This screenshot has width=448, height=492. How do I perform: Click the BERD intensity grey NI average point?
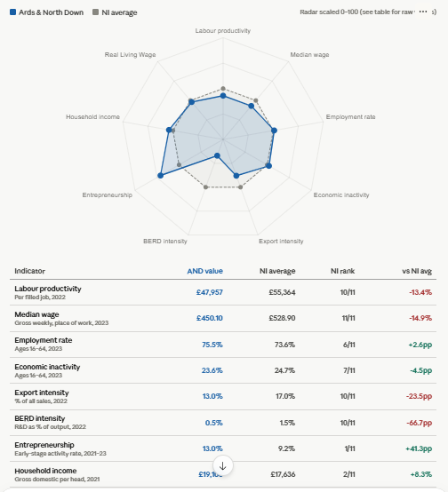point(206,187)
